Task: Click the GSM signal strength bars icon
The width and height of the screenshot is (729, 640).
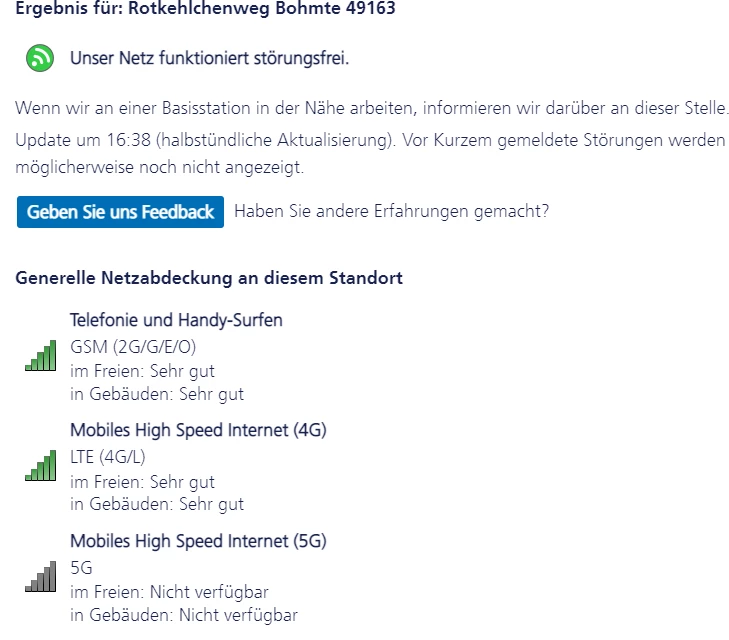Action: [x=41, y=356]
